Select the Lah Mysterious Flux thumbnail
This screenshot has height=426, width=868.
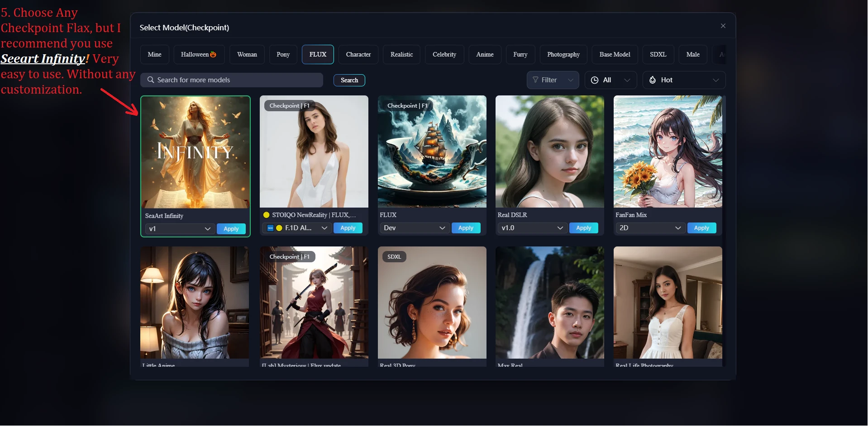click(314, 303)
